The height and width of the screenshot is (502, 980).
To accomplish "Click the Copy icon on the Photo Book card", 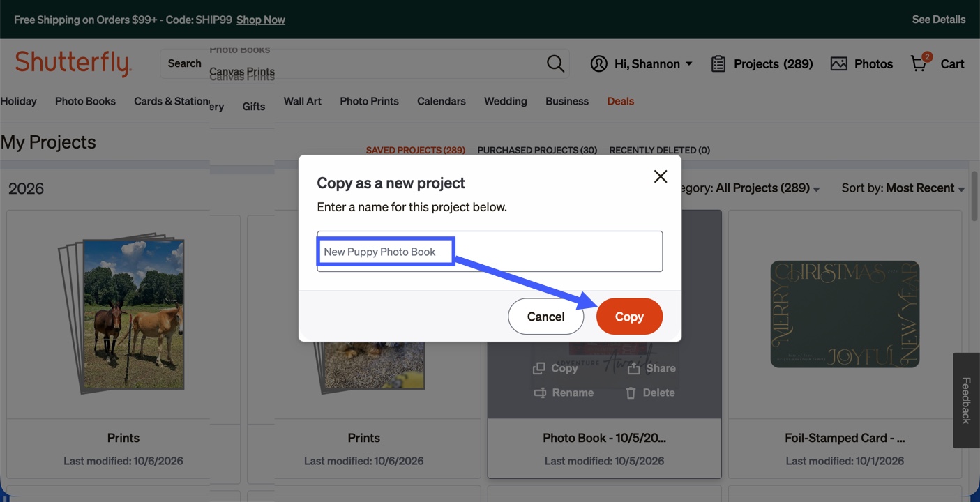I will tap(538, 368).
